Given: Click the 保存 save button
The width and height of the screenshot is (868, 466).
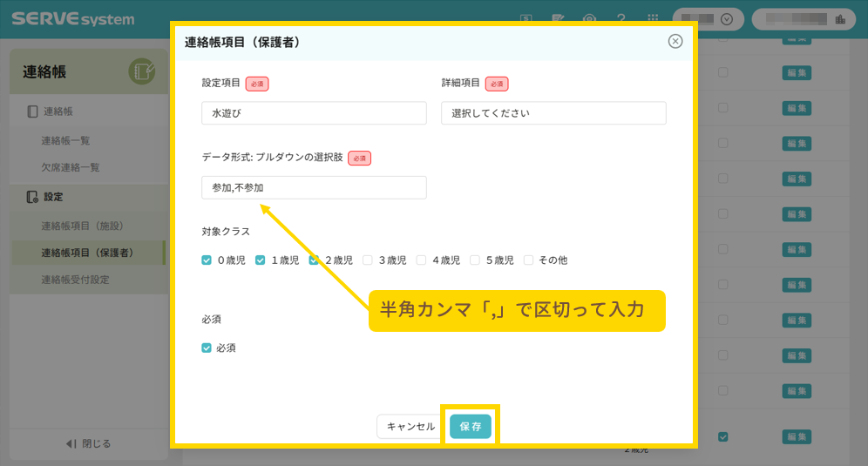Looking at the screenshot, I should 471,426.
